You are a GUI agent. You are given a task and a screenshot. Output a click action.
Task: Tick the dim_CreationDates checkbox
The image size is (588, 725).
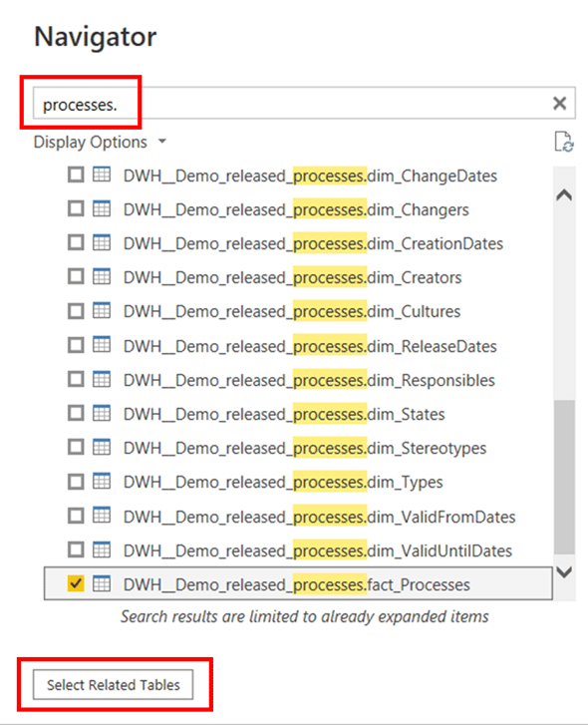pyautogui.click(x=76, y=242)
